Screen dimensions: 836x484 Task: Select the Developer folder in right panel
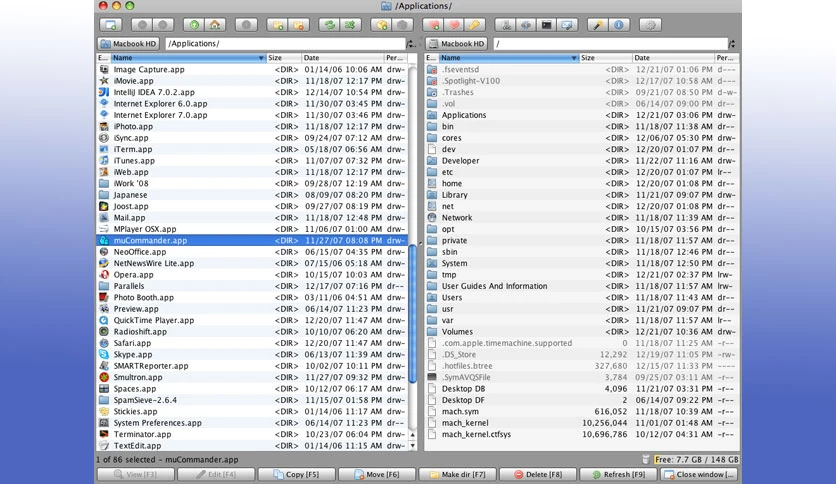click(582, 160)
